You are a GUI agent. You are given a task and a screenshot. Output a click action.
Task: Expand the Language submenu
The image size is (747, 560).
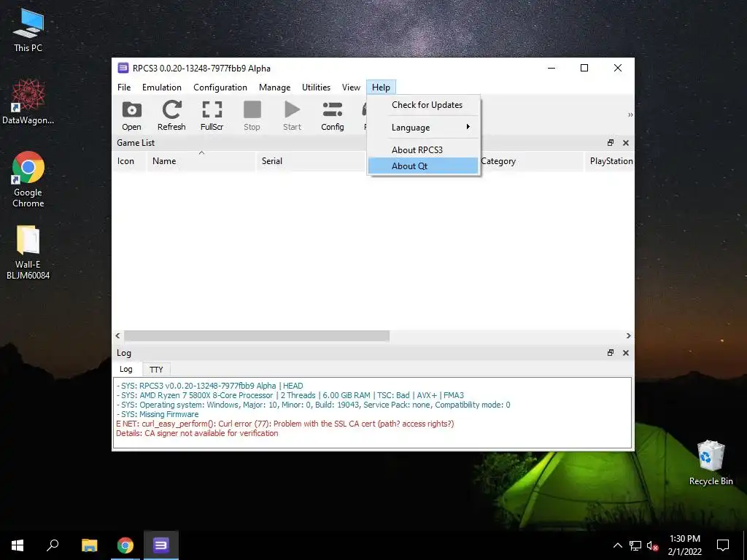click(424, 127)
